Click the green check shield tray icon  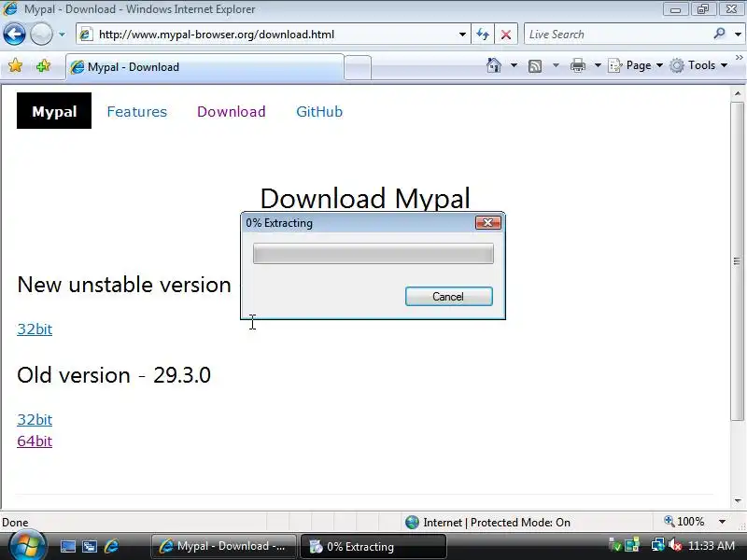[615, 545]
